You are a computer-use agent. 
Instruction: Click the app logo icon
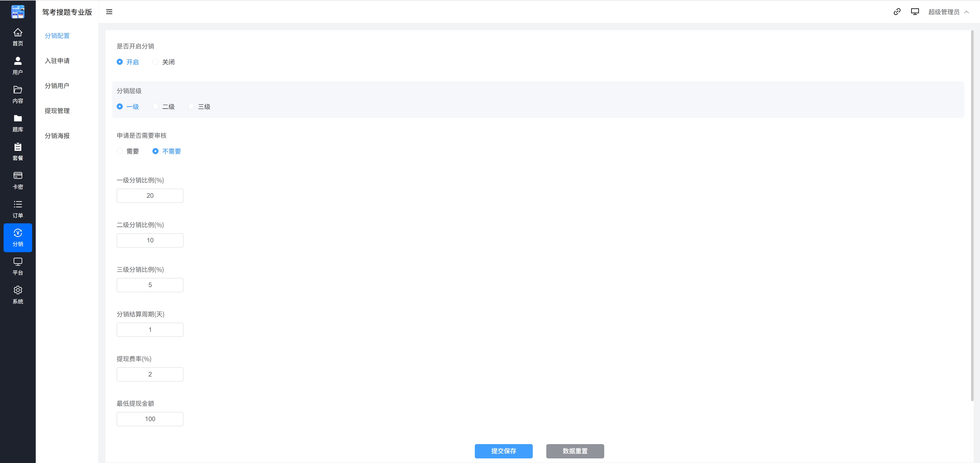pyautogui.click(x=18, y=12)
